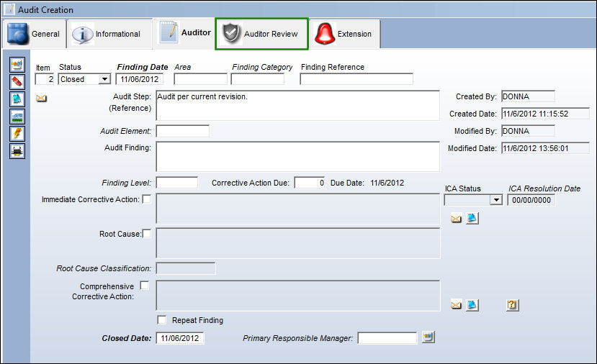Screen dimensions: 597x364
Task: Click the Comprehensive Corrective Action text area
Action: [297, 296]
